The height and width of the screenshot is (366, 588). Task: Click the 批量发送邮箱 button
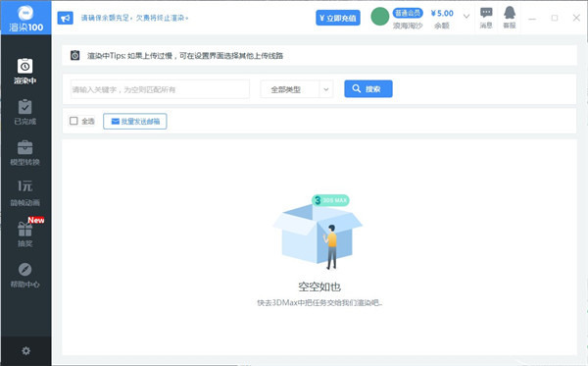tap(135, 122)
